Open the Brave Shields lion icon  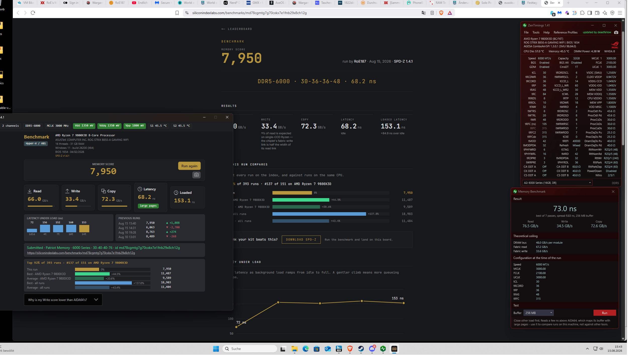click(x=441, y=13)
